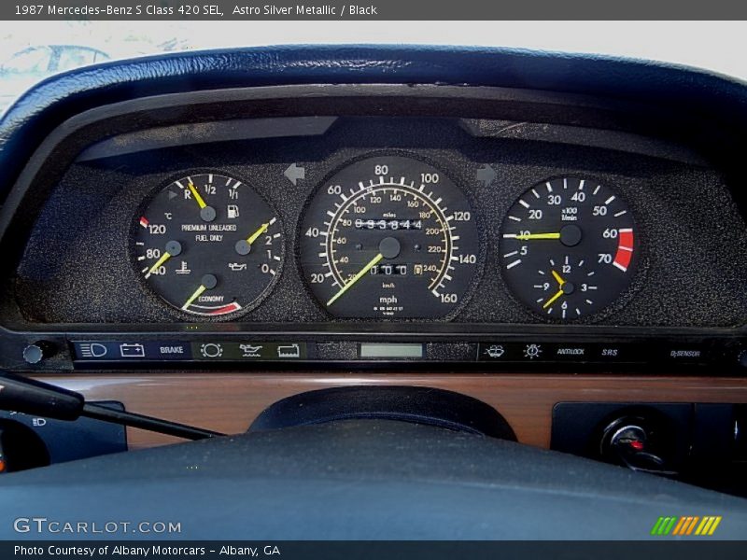Viewport: 747px width, 560px height.
Task: Click the 60 mark on tachometer
Action: [x=610, y=233]
